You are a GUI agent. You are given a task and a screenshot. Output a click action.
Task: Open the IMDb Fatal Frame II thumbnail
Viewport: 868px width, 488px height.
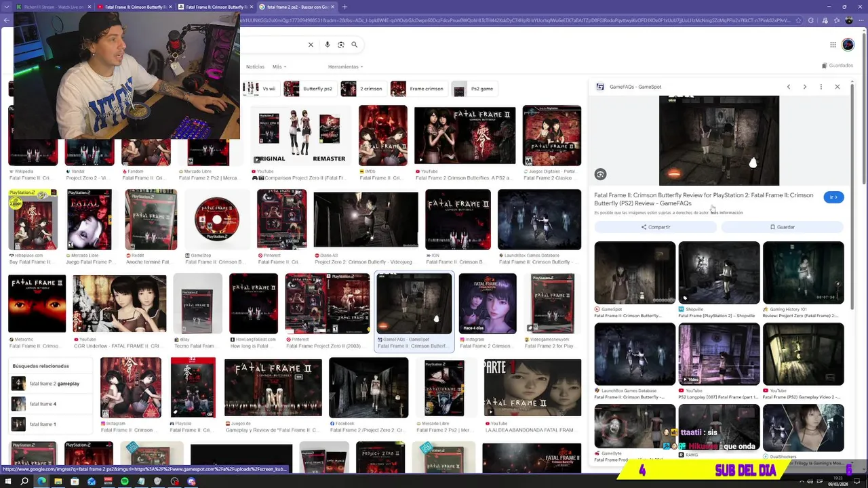383,136
